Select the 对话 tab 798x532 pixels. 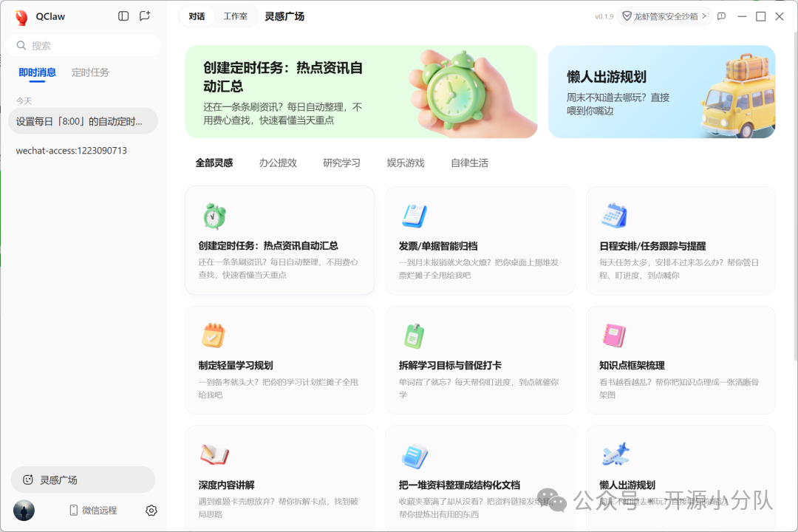point(196,16)
